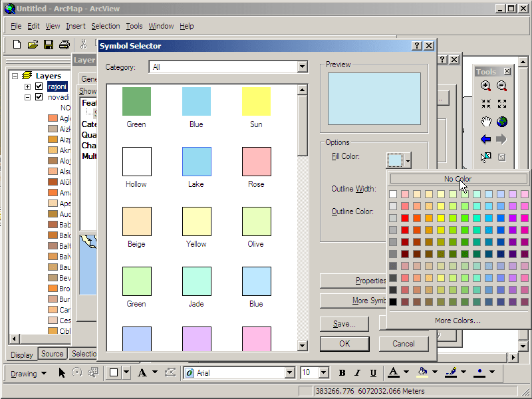532x399 pixels.
Task: Click the New document icon
Action: (x=17, y=45)
